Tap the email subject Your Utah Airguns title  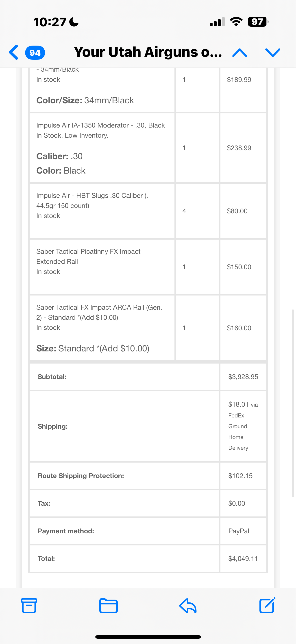[x=148, y=52]
